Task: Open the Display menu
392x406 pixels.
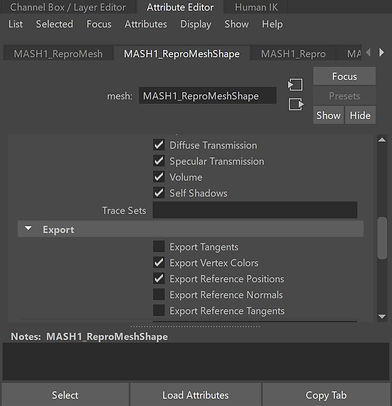Action: coord(196,24)
